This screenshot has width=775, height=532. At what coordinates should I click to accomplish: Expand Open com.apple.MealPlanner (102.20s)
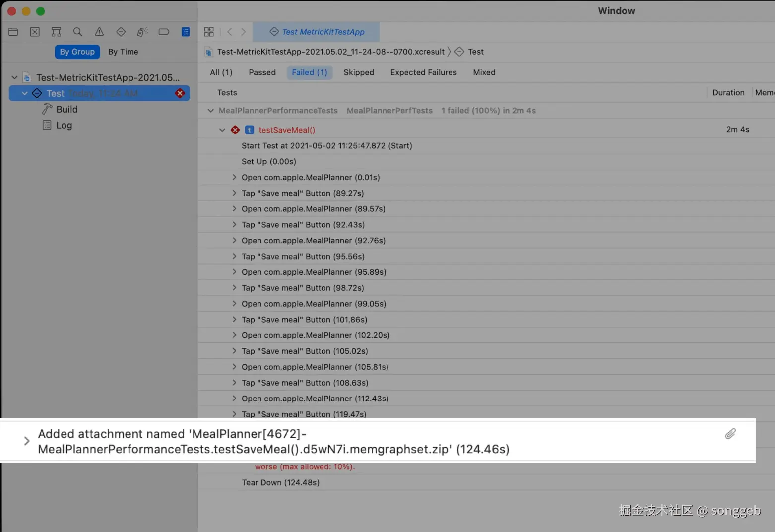(234, 335)
